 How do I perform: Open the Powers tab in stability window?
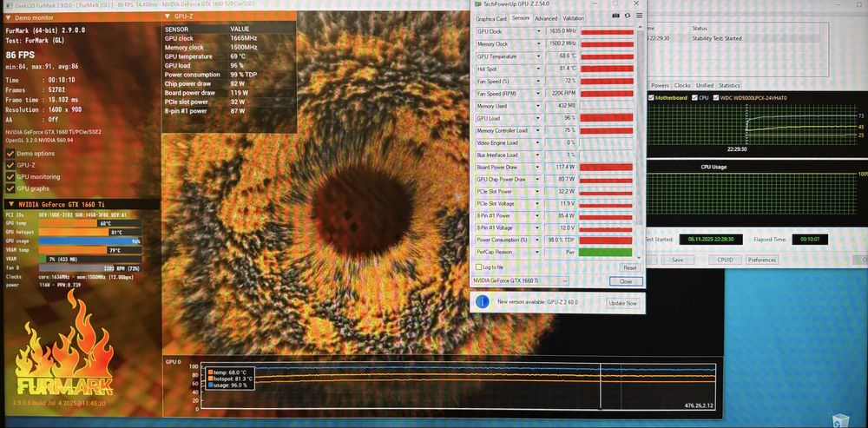pyautogui.click(x=660, y=86)
